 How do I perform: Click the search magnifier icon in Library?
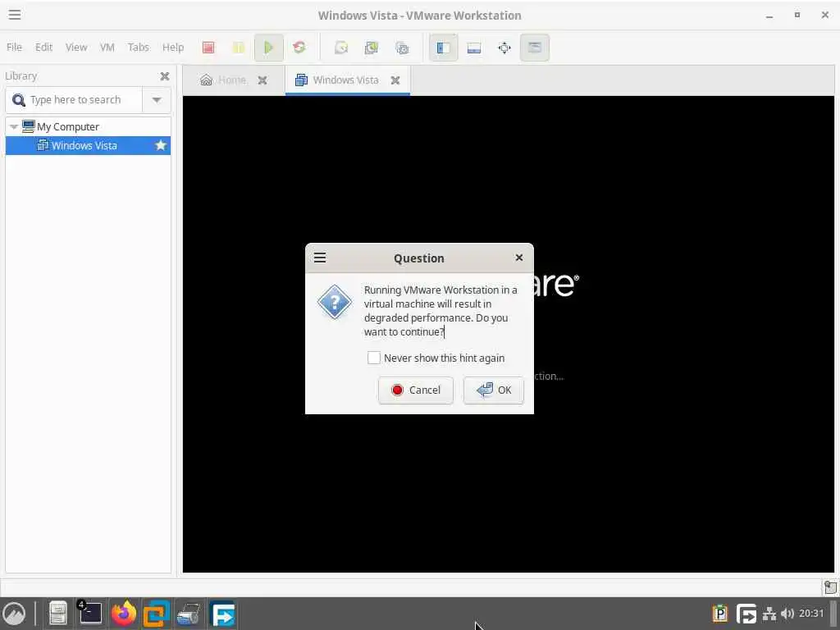[19, 100]
